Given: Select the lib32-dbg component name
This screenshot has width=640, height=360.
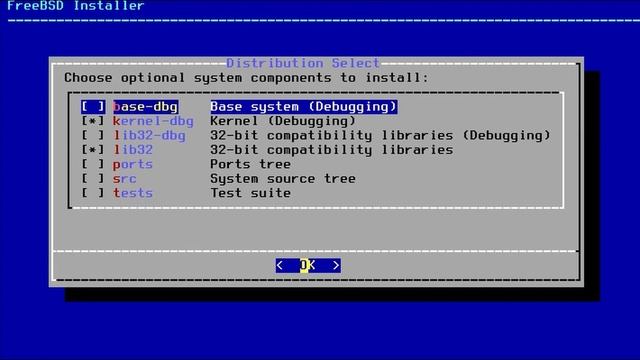Looking at the screenshot, I should (x=149, y=136).
